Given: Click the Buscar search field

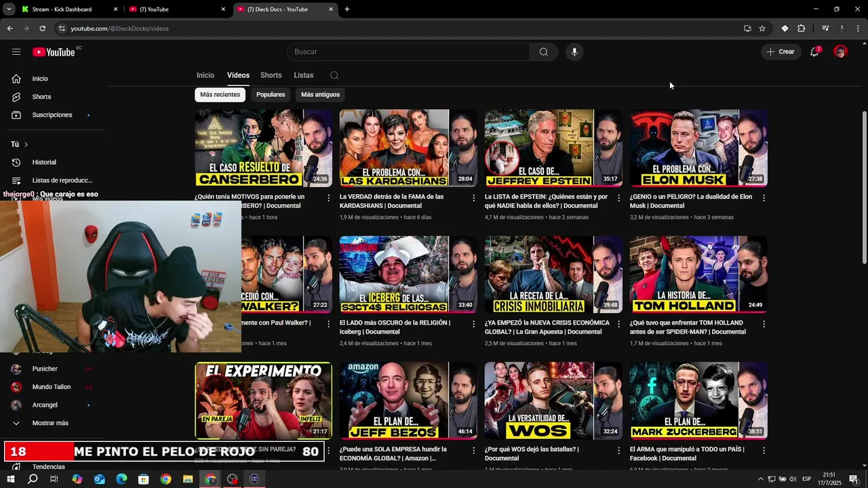Looking at the screenshot, I should point(409,52).
